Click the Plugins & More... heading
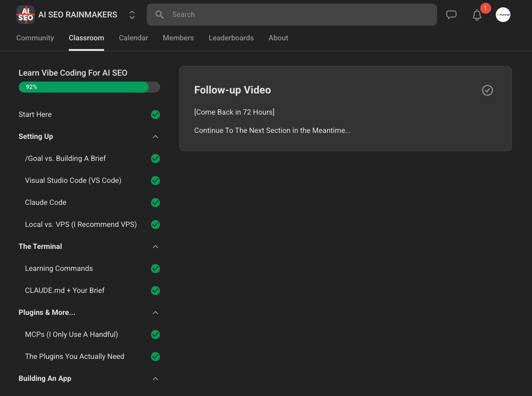532x396 pixels. [47, 313]
